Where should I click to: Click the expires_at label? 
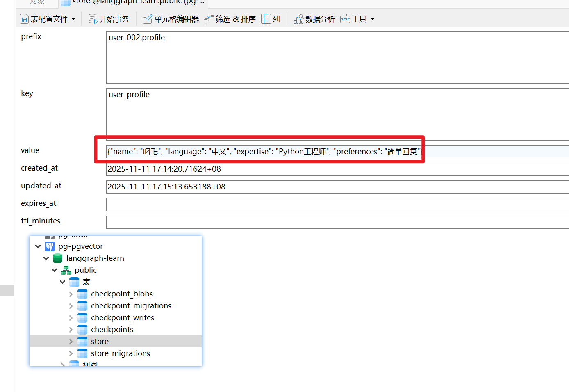[x=39, y=203]
